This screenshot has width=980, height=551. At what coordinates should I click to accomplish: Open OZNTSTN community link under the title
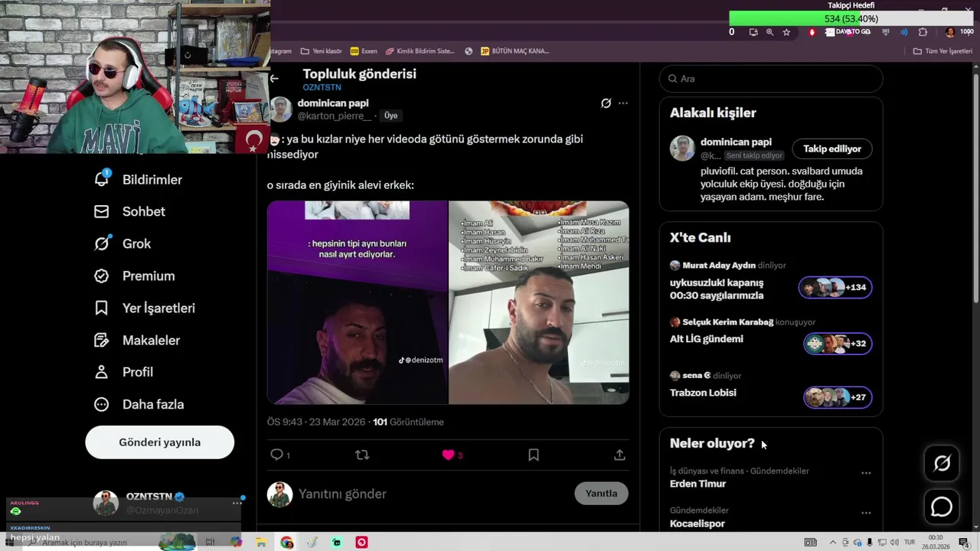tap(322, 87)
